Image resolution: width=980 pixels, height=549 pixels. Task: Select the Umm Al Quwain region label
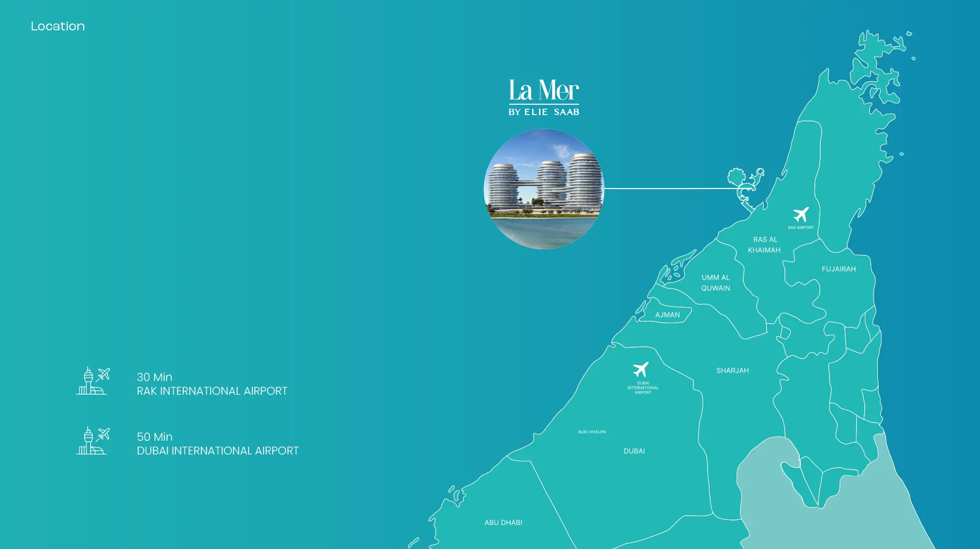click(715, 283)
